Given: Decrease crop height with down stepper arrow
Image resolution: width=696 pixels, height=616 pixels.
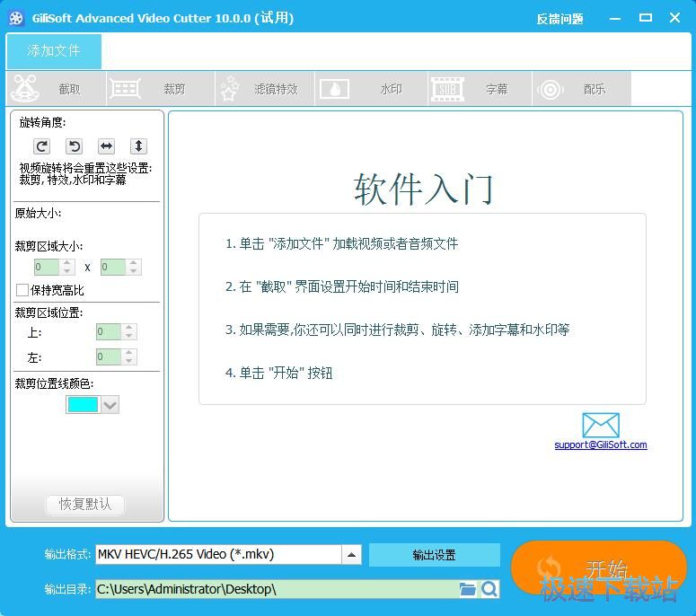Looking at the screenshot, I should pyautogui.click(x=134, y=271).
